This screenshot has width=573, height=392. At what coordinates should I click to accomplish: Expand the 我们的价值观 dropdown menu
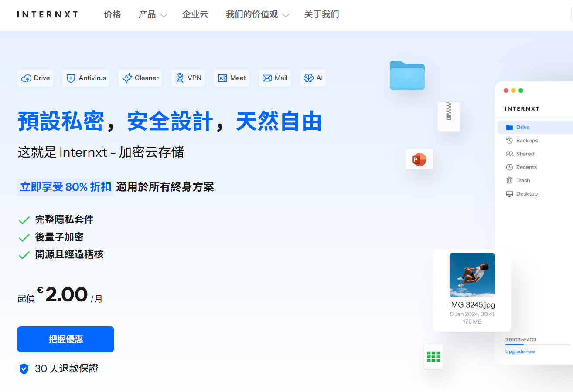tap(257, 15)
